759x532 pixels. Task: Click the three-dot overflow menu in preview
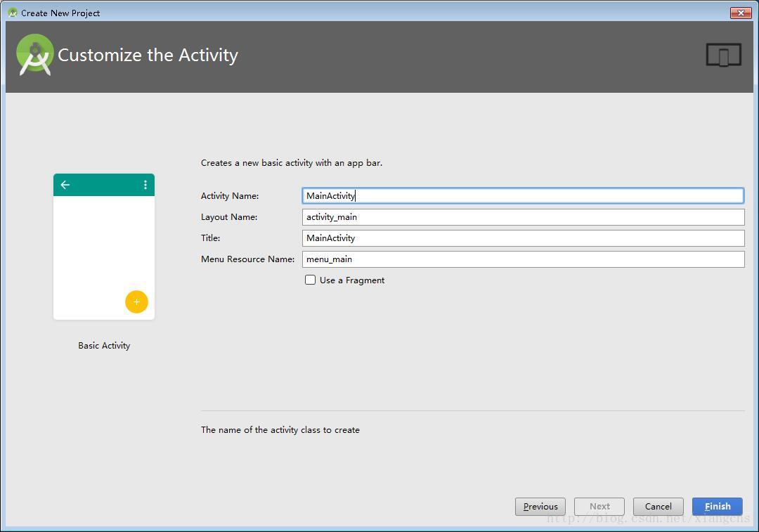[145, 185]
